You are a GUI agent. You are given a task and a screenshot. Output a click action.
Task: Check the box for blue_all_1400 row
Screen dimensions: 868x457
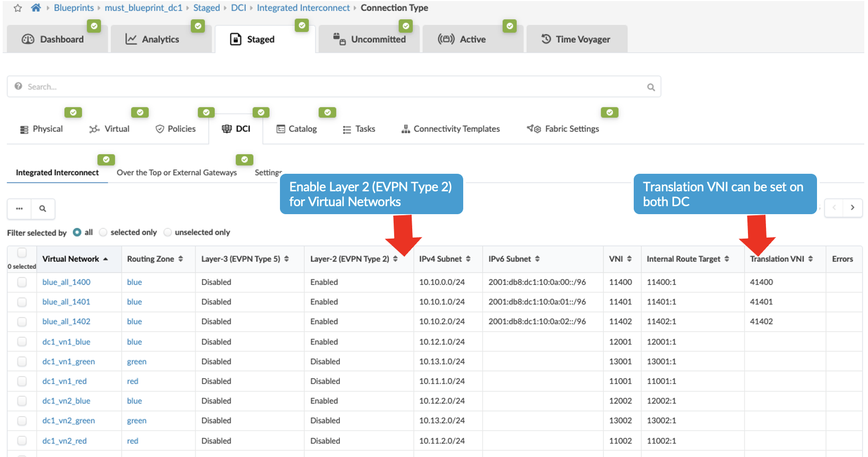click(22, 282)
